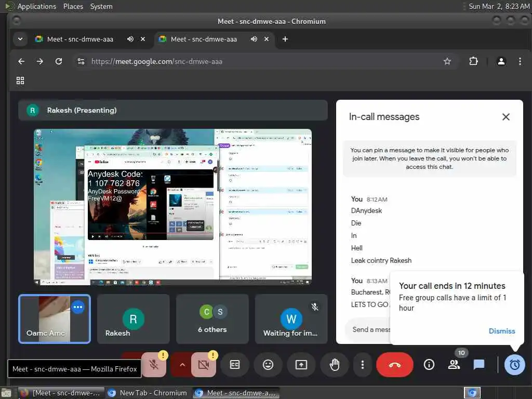
Task: Bookmark this page with the star
Action: tap(447, 61)
